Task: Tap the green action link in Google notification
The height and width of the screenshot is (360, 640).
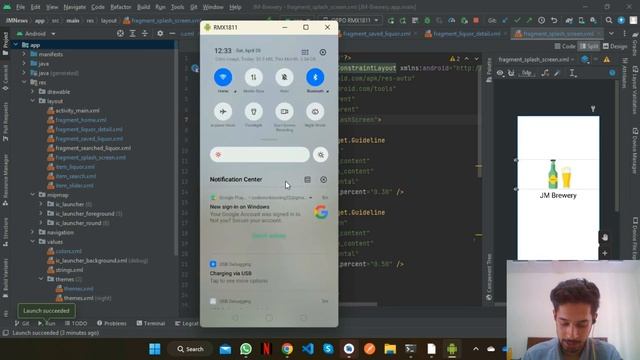Action: point(269,236)
